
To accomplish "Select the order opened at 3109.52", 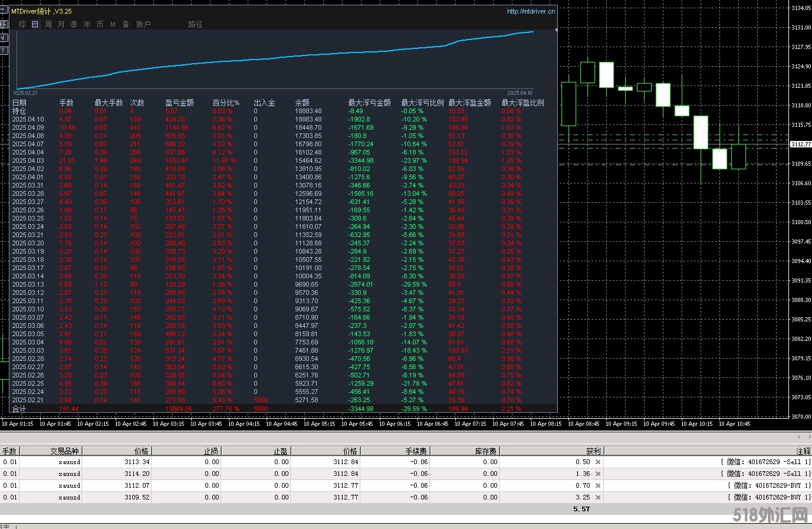I will [406, 497].
